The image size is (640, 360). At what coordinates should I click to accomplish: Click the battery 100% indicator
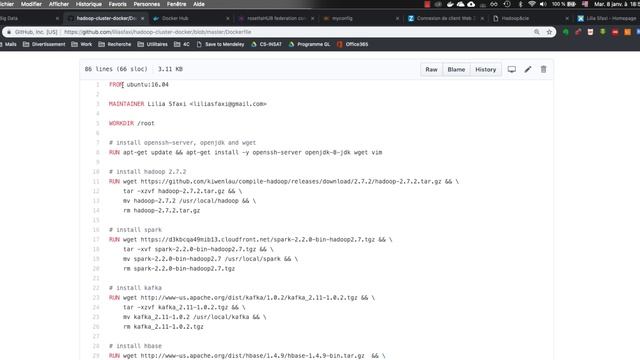(564, 4)
